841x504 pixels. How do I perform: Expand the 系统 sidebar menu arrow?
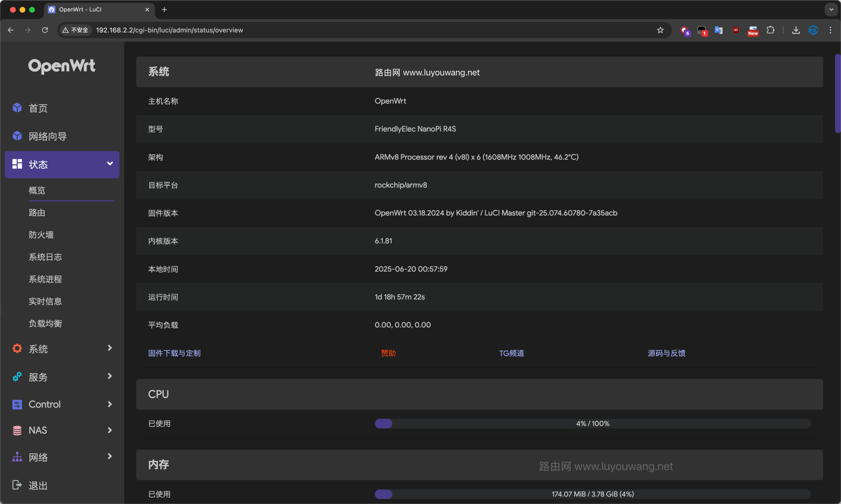(110, 348)
